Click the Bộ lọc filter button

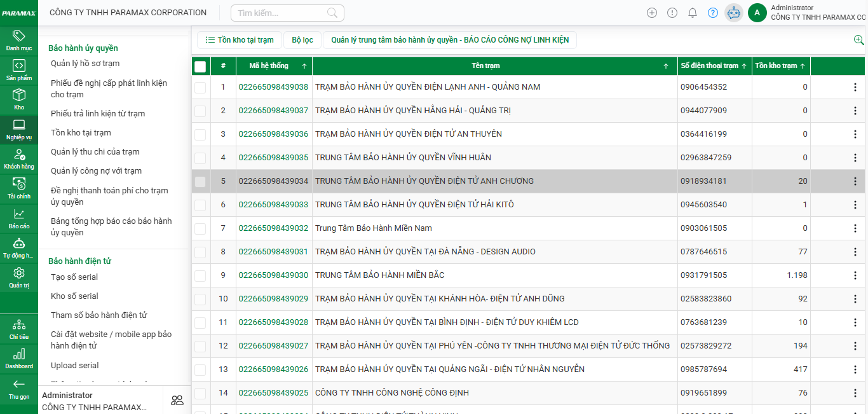tap(302, 40)
